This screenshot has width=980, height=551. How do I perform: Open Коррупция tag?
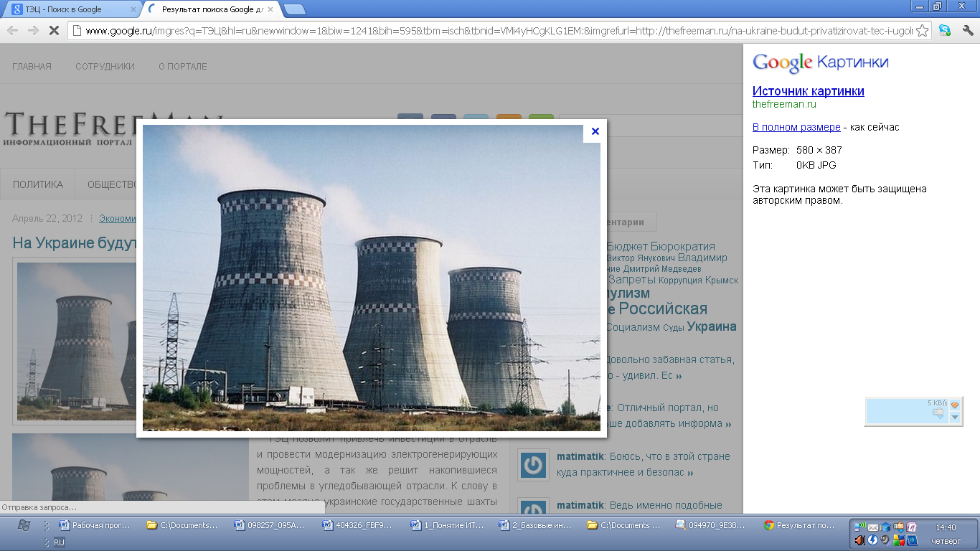[x=680, y=281]
